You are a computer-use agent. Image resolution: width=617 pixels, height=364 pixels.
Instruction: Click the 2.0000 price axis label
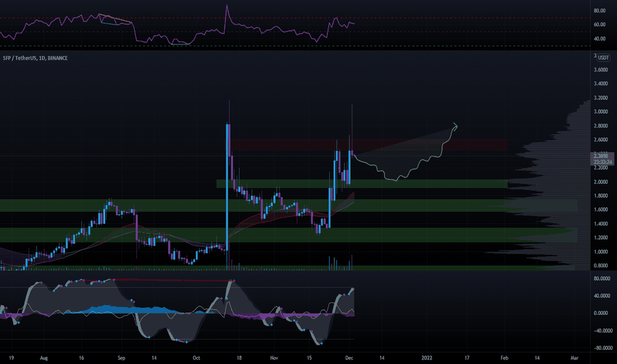(600, 182)
